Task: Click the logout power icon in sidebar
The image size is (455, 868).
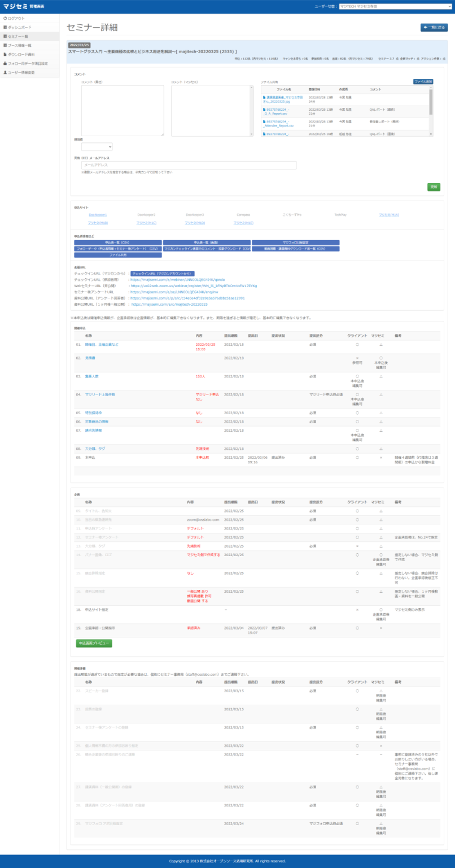Action: (5, 18)
